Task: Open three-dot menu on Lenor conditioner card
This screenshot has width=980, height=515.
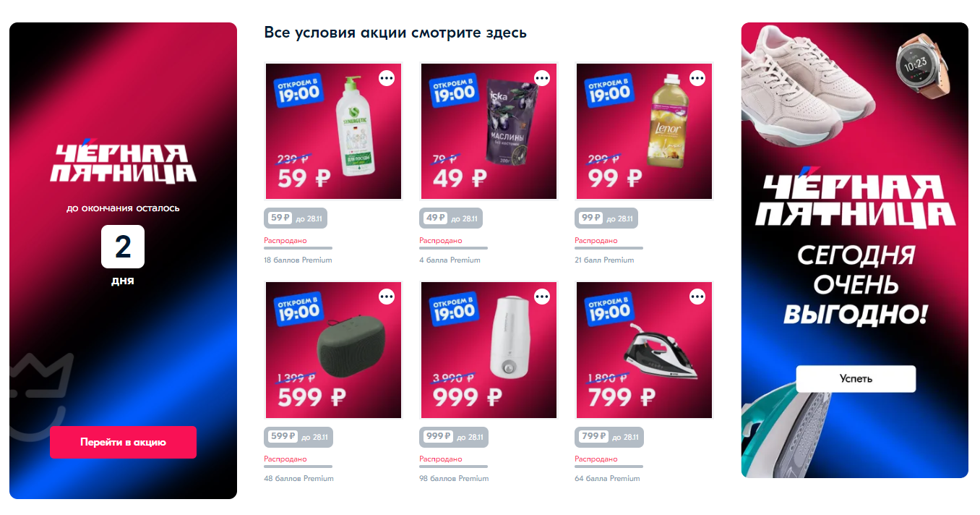Action: (x=697, y=78)
